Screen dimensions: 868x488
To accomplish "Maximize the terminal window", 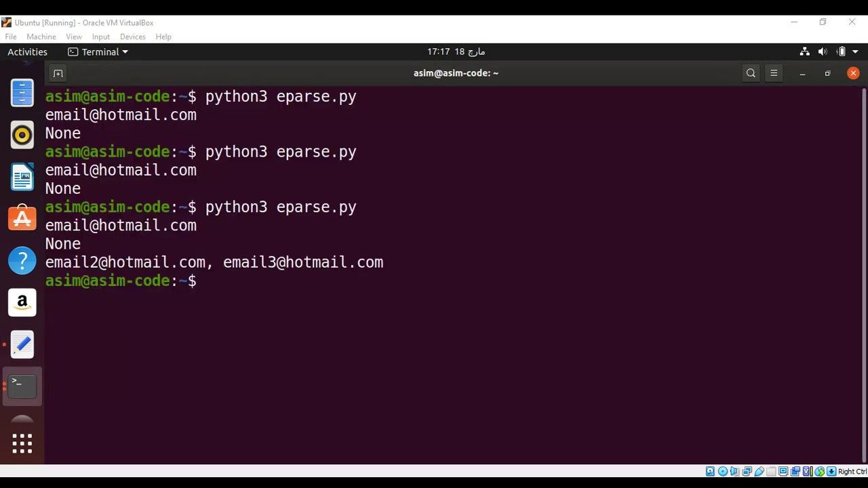I will pyautogui.click(x=827, y=73).
